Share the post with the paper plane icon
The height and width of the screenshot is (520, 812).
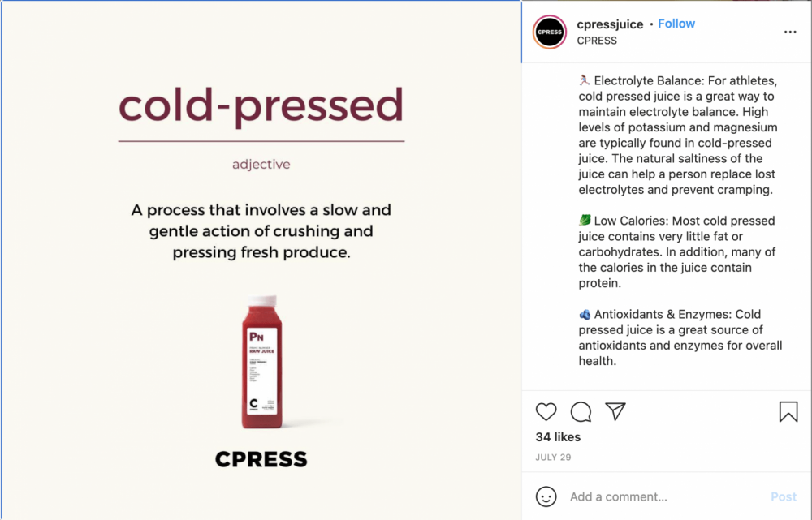pos(615,411)
